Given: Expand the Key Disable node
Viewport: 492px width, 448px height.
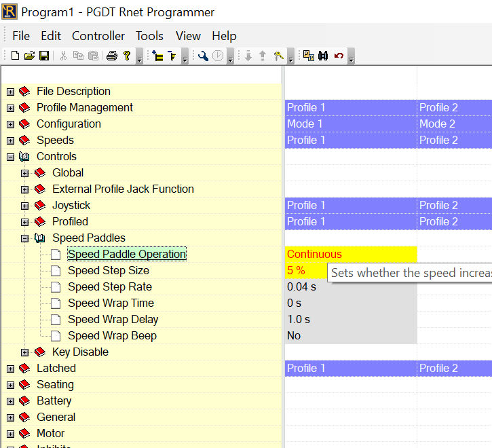Looking at the screenshot, I should coord(25,352).
